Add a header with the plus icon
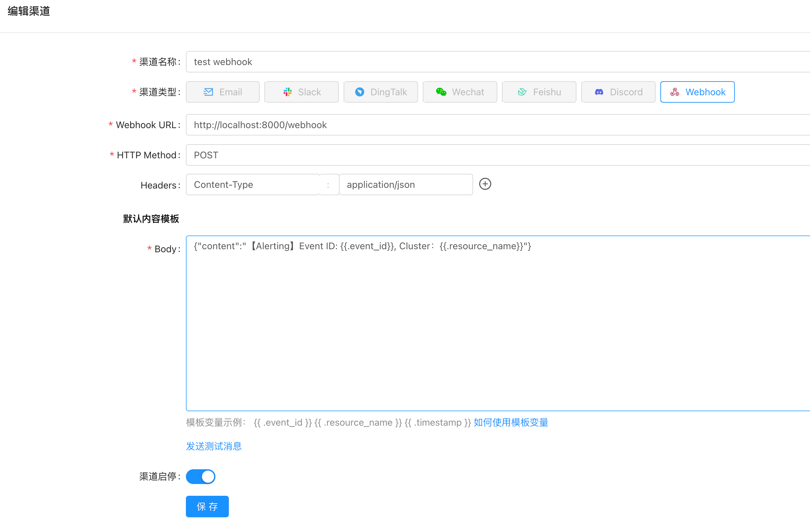This screenshot has height=532, width=810. point(485,184)
